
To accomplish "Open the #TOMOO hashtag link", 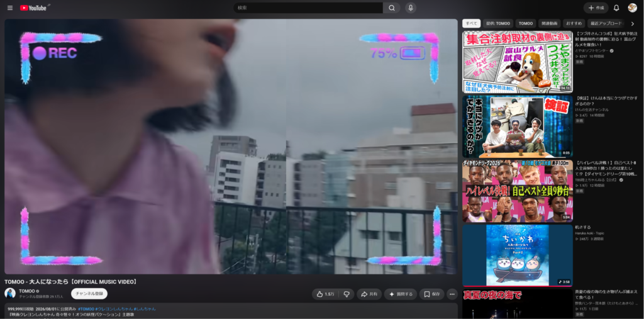I will click(x=86, y=309).
